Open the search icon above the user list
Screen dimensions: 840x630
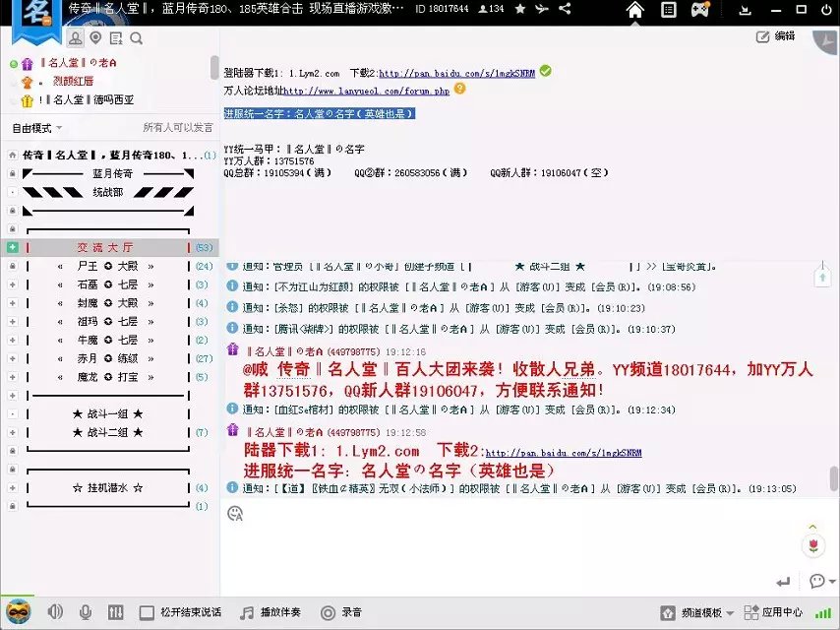pos(136,38)
